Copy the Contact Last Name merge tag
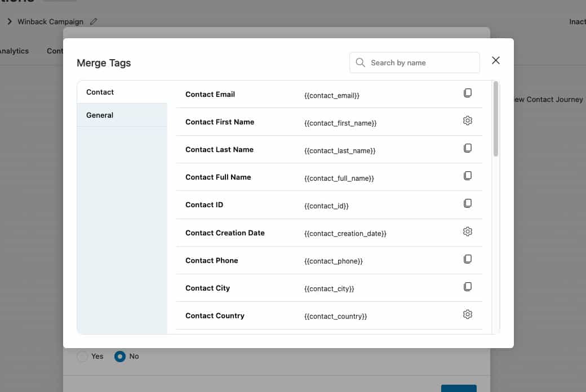Image resolution: width=586 pixels, height=392 pixels. pyautogui.click(x=467, y=148)
